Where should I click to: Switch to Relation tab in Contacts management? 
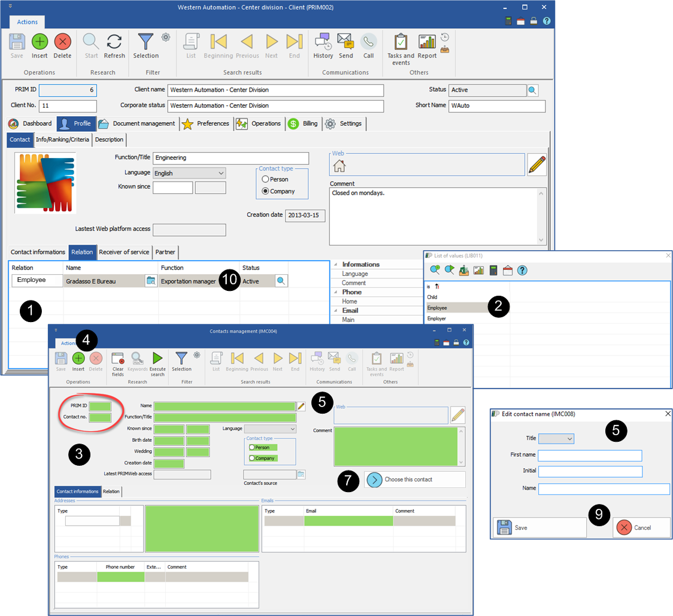pos(111,491)
